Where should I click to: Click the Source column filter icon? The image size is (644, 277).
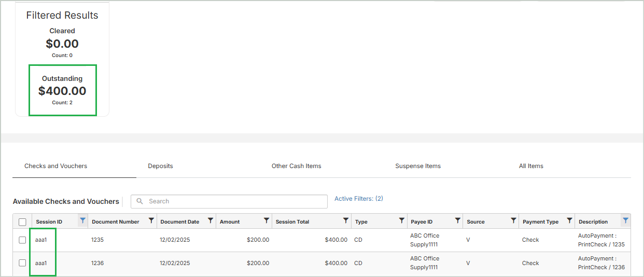(x=513, y=221)
